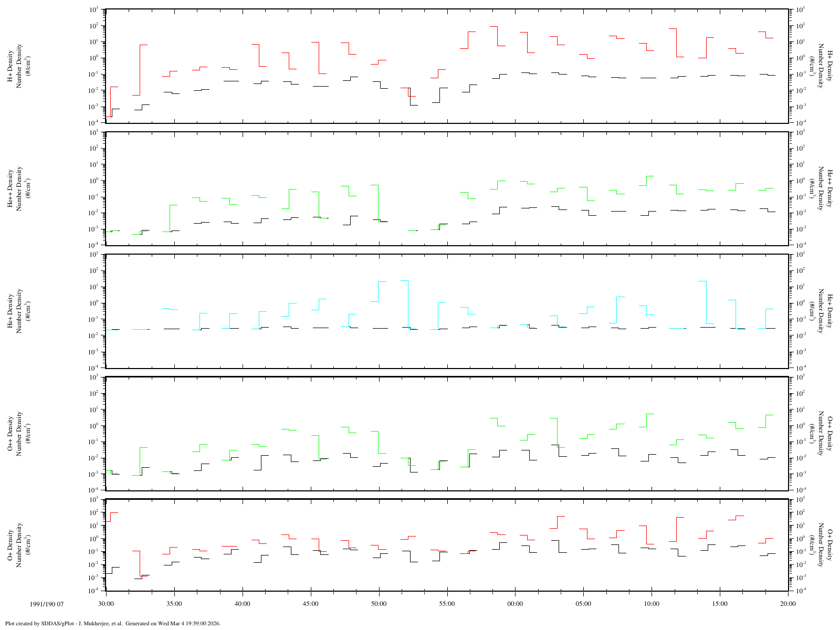Click the right-side H+ Density axis title
840x630 pixels.
click(x=830, y=67)
